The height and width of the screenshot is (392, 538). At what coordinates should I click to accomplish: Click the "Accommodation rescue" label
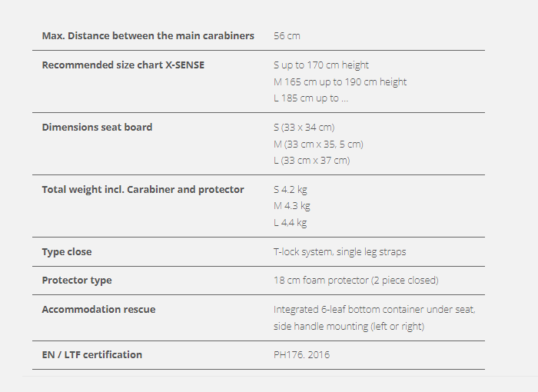pyautogui.click(x=98, y=310)
